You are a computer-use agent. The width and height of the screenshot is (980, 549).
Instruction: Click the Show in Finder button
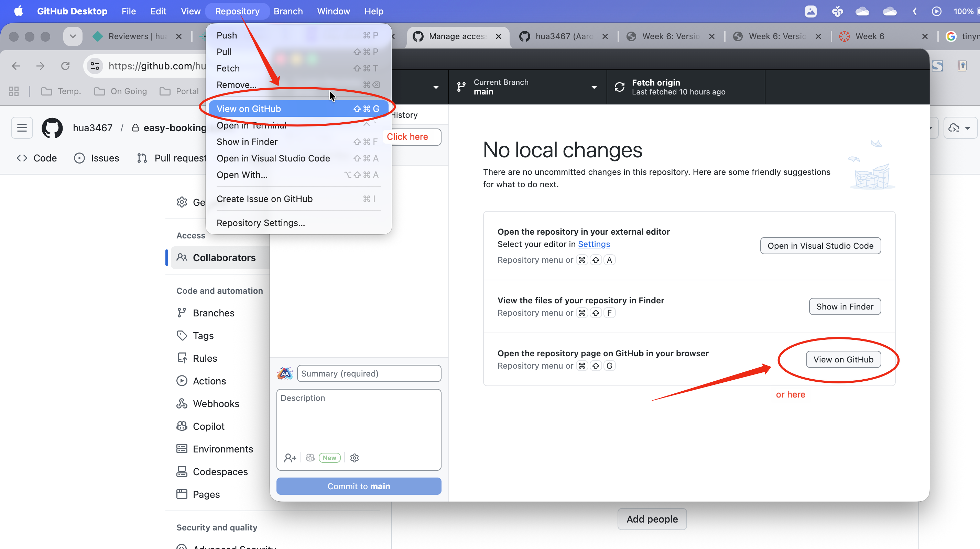click(x=845, y=306)
